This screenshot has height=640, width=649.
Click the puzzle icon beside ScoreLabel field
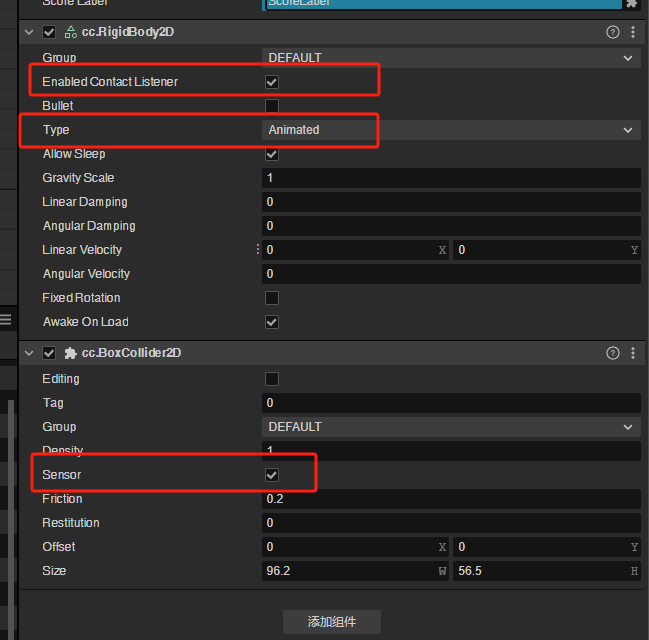point(631,3)
